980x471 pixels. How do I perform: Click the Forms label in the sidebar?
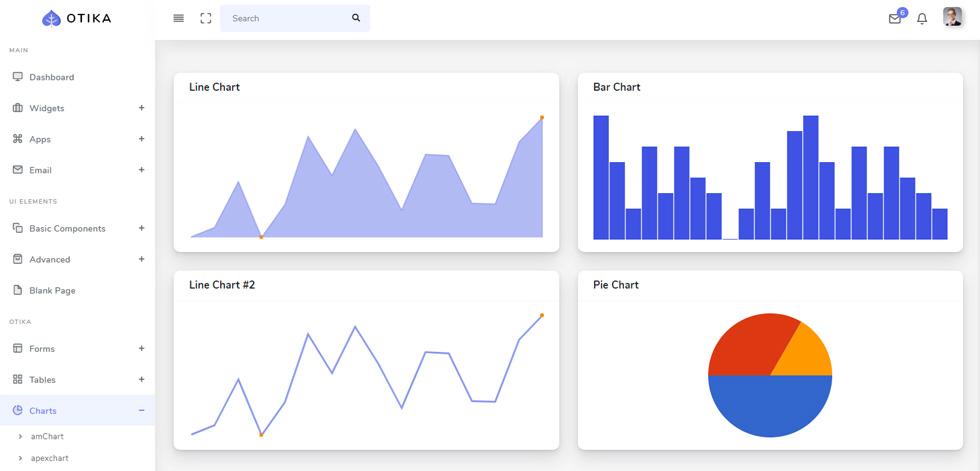(x=42, y=349)
